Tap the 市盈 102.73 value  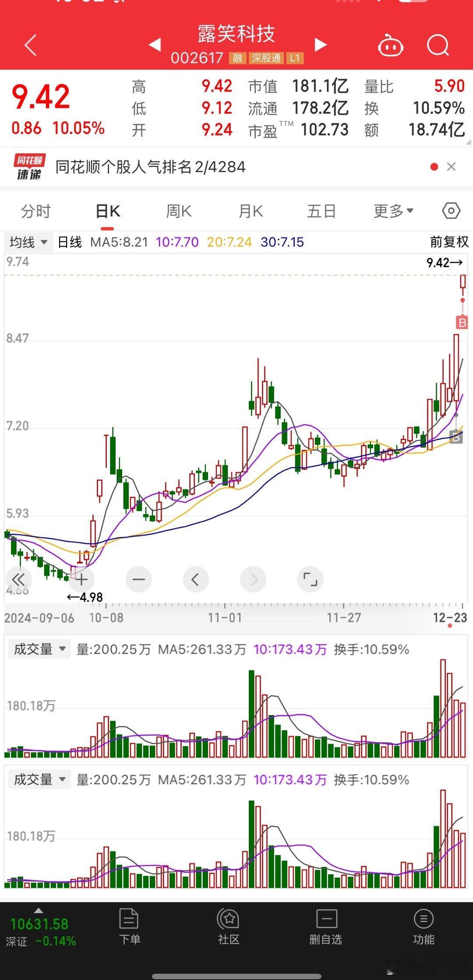(x=325, y=130)
